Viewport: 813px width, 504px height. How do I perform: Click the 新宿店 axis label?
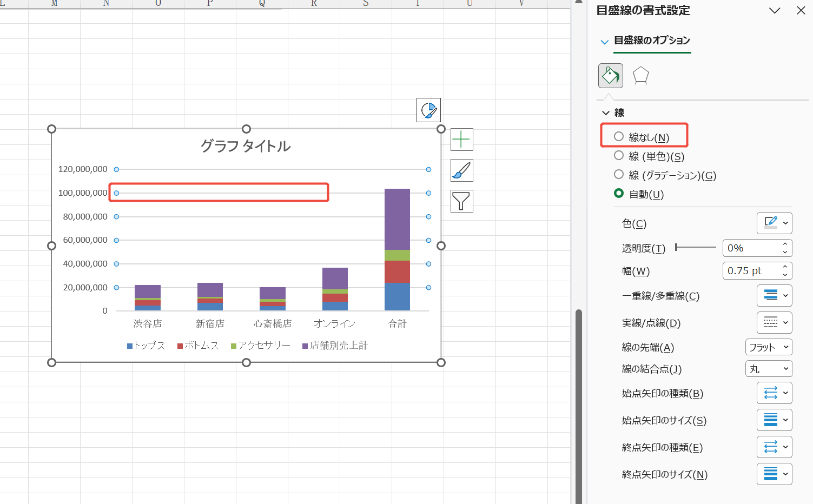[x=210, y=323]
